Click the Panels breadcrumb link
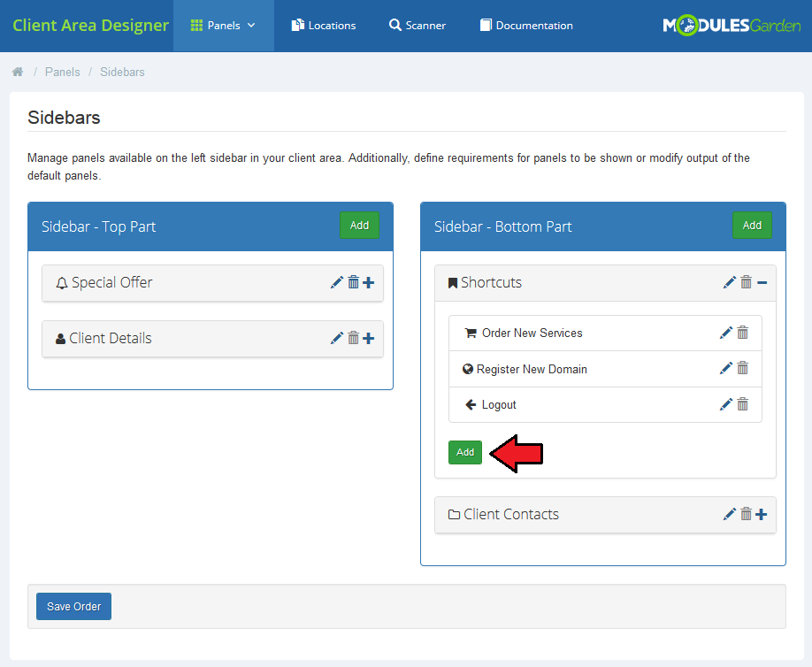The height and width of the screenshot is (667, 812). pos(63,72)
